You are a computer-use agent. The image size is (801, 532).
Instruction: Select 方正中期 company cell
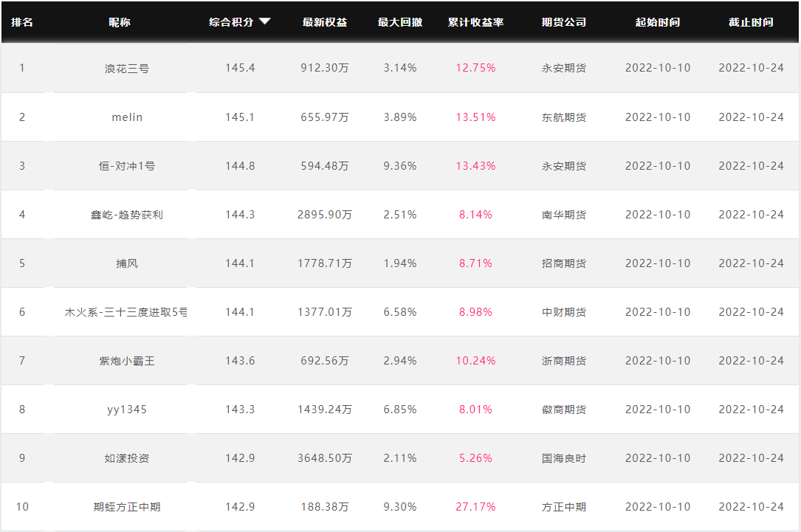click(x=564, y=507)
